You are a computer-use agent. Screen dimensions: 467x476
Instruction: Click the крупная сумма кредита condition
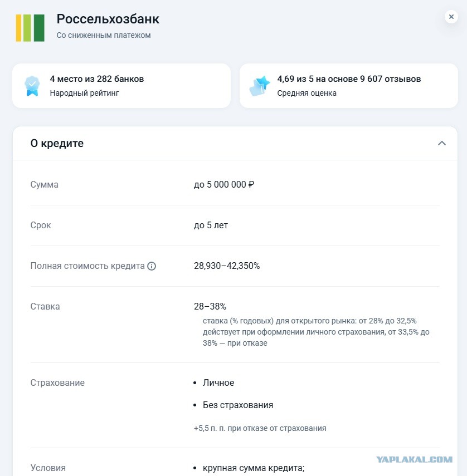point(254,468)
